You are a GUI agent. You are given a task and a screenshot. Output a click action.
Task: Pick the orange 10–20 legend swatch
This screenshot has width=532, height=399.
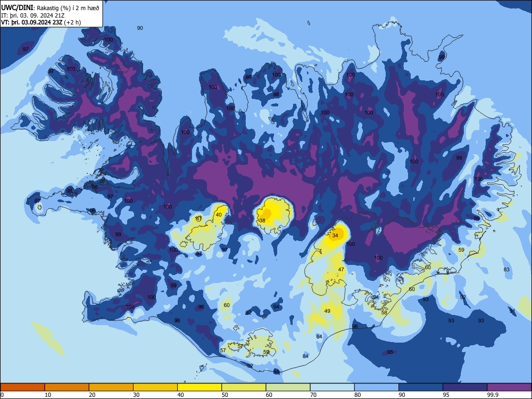[x=67, y=387]
